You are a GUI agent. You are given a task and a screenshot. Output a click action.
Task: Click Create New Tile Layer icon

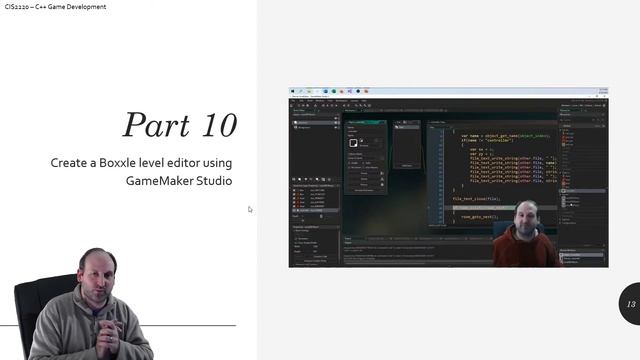tap(306, 179)
